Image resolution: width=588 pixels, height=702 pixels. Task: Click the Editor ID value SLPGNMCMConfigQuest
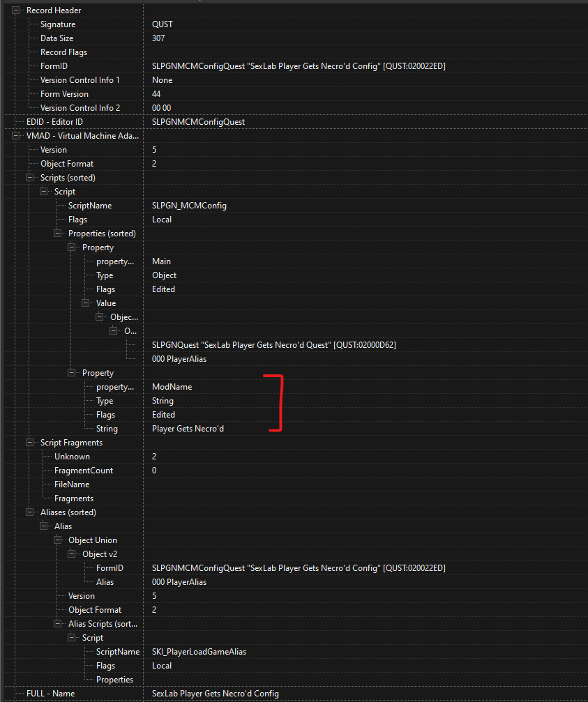click(x=198, y=122)
